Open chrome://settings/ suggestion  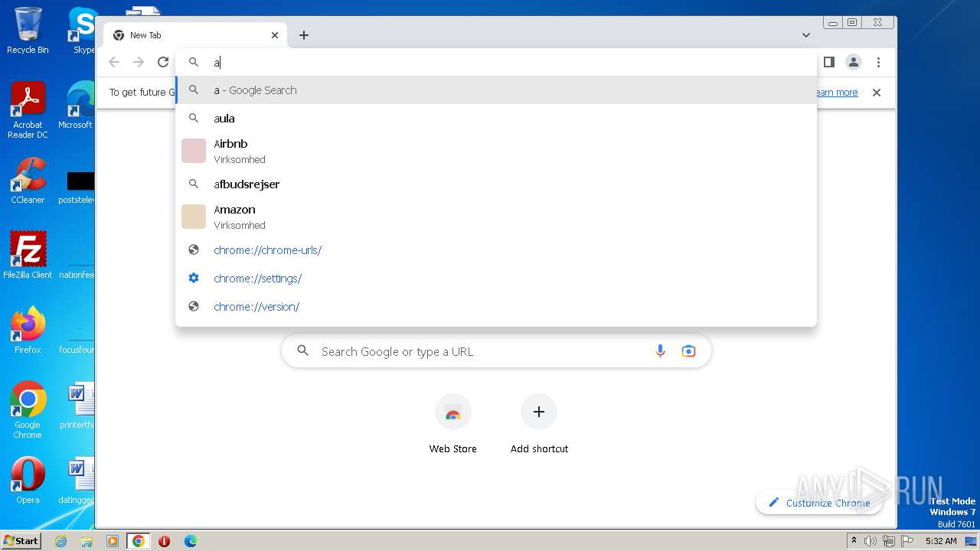[496, 279]
